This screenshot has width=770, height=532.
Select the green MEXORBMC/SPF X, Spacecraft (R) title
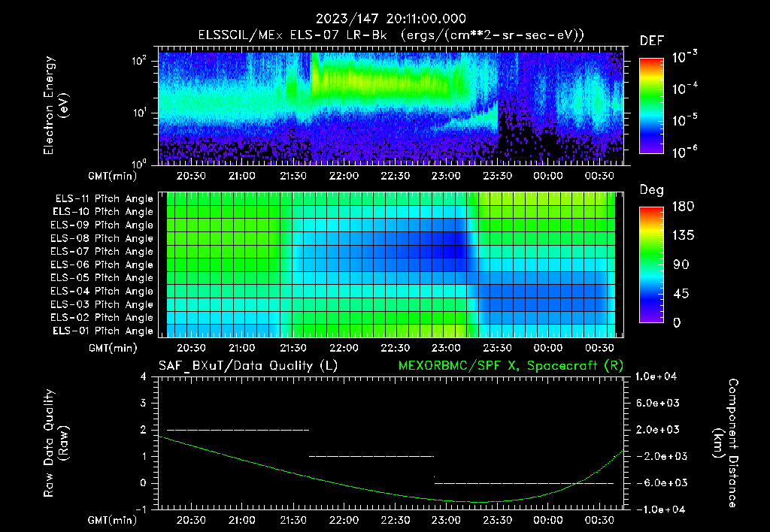point(511,366)
